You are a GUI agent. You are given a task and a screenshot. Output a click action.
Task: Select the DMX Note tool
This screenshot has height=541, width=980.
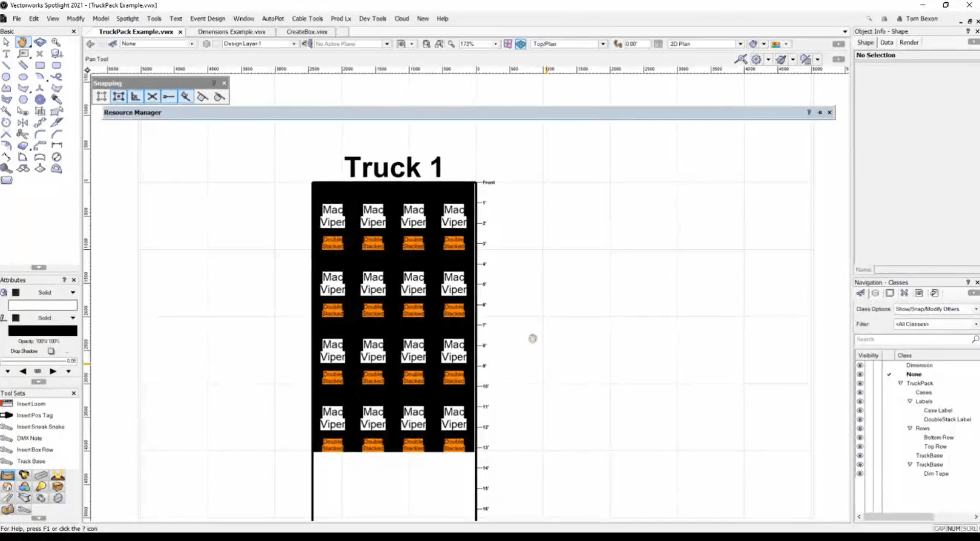pos(29,439)
